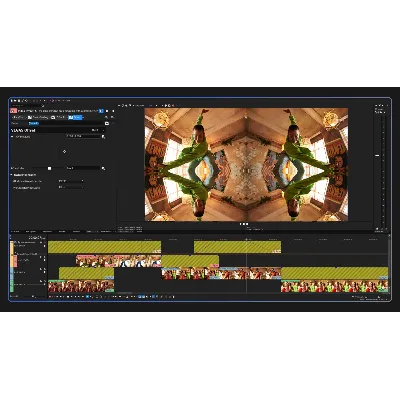Viewport: 400px width, 400px height.
Task: Click the timeline horizontal scrollbar thumb
Action: (125, 293)
